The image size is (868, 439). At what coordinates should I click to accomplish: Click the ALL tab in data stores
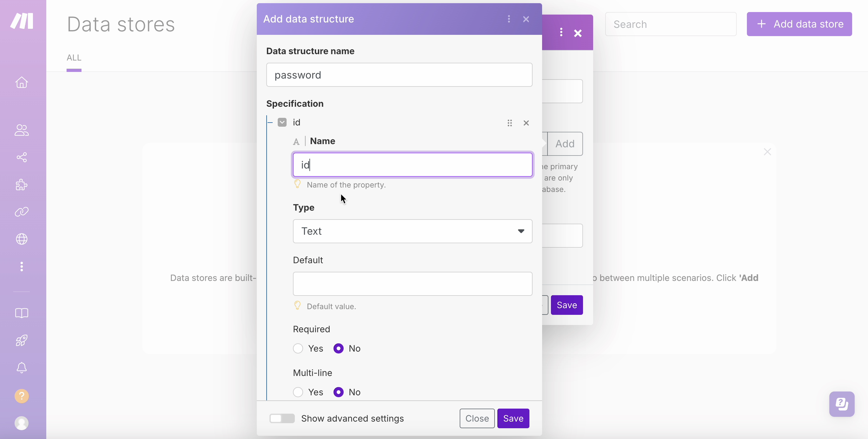click(74, 58)
